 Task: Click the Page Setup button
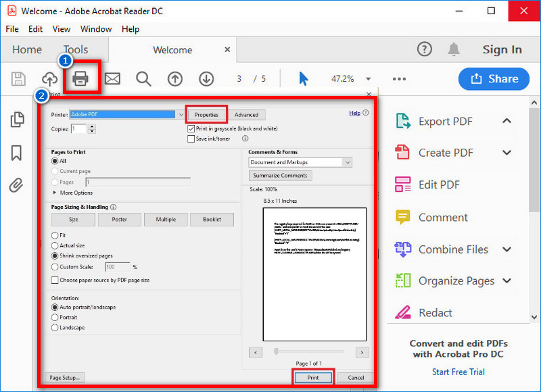pyautogui.click(x=64, y=378)
